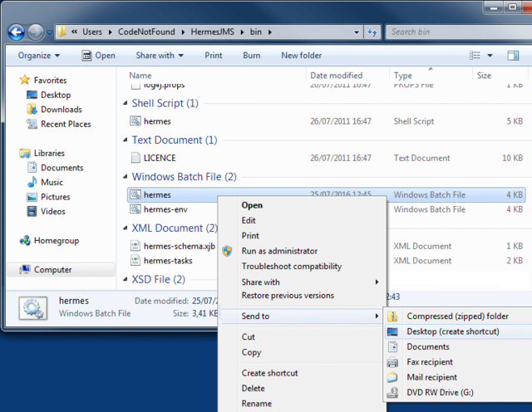The height and width of the screenshot is (412, 532).
Task: Open Downloads in the navigation pane
Action: 54,109
